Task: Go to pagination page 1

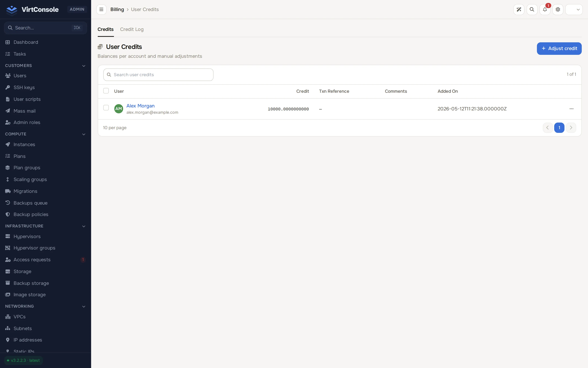Action: pyautogui.click(x=559, y=128)
